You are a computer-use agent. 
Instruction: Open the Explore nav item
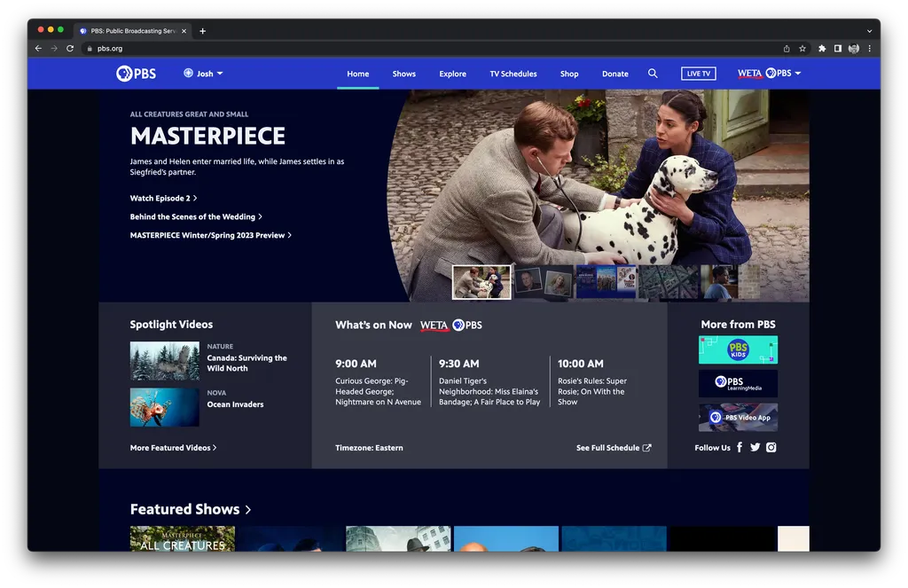[x=453, y=74]
